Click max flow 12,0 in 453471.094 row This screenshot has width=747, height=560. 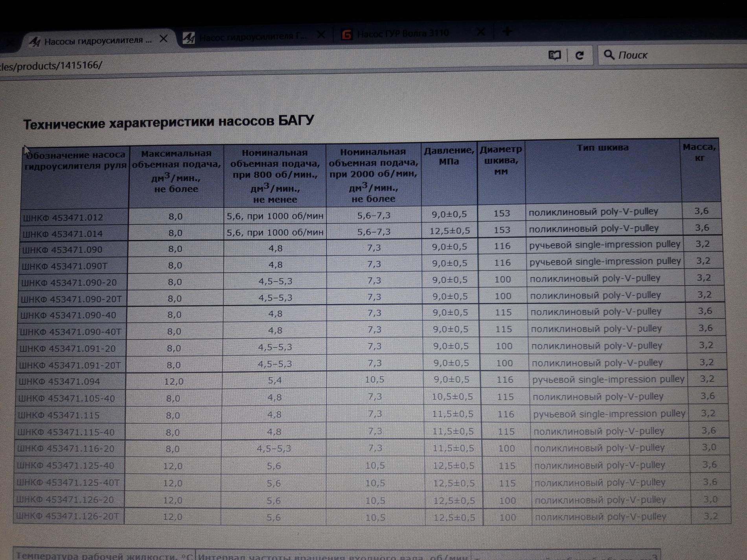(173, 381)
